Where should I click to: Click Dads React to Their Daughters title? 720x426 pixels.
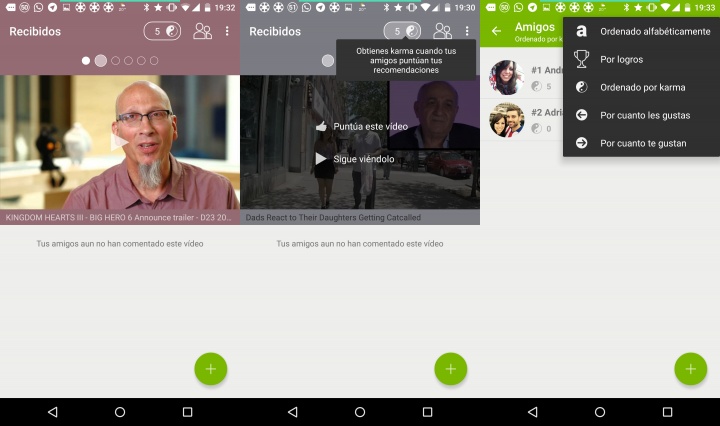pyautogui.click(x=333, y=218)
